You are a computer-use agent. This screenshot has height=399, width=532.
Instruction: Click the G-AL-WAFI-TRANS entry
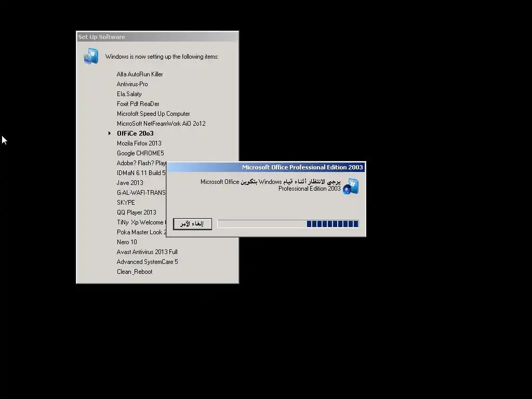(141, 192)
